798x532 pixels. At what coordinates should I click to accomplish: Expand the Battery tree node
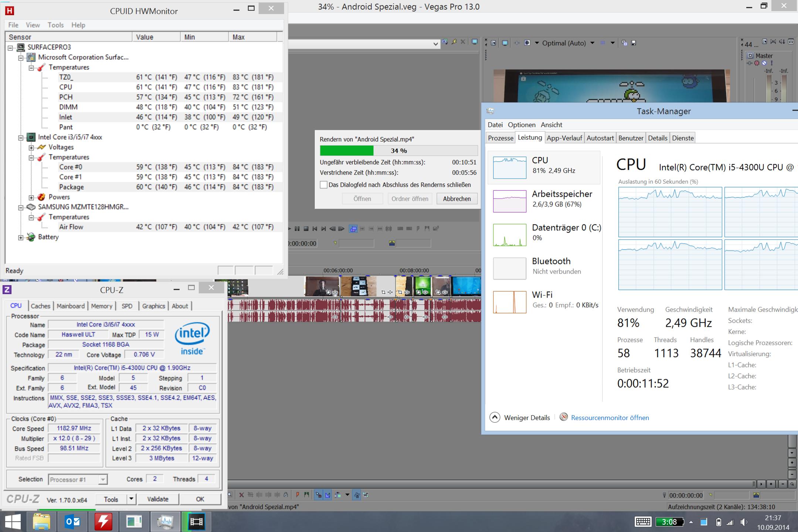[21, 237]
